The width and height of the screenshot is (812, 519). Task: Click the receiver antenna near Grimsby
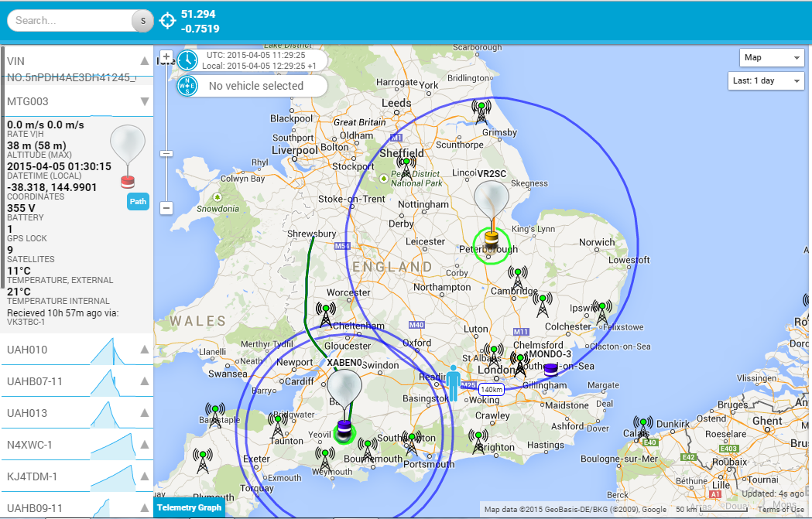click(481, 111)
